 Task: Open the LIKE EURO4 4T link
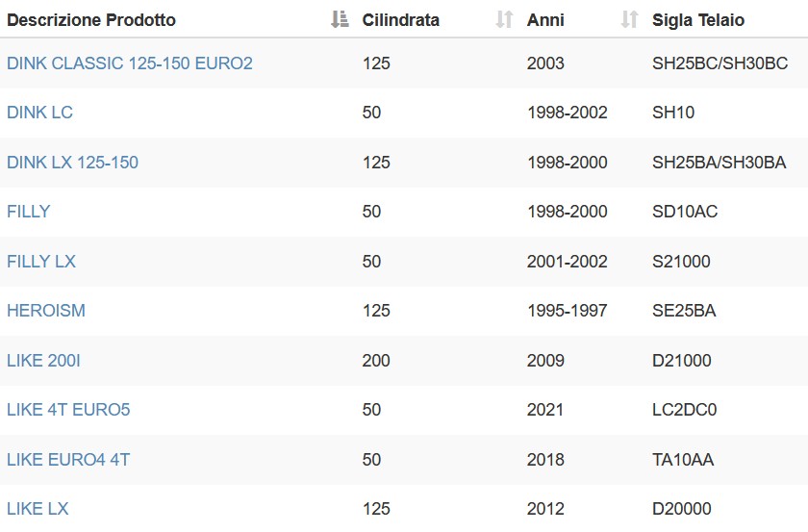tap(68, 459)
